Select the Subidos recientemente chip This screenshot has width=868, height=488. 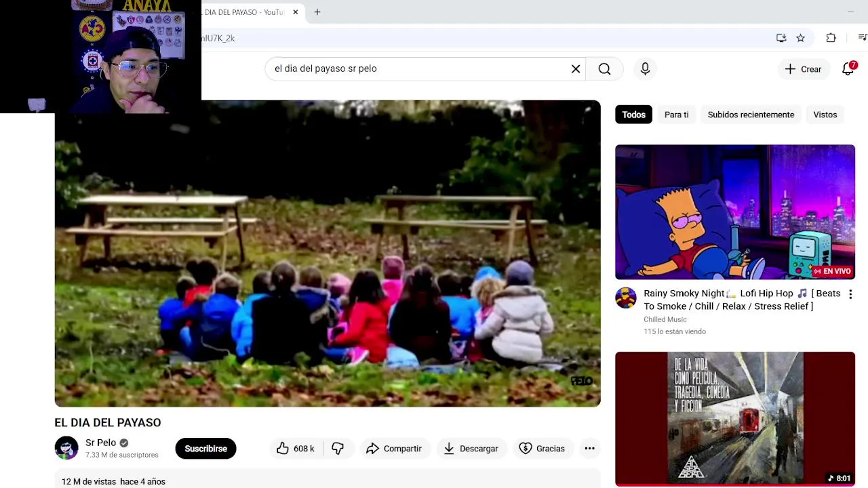(x=751, y=115)
